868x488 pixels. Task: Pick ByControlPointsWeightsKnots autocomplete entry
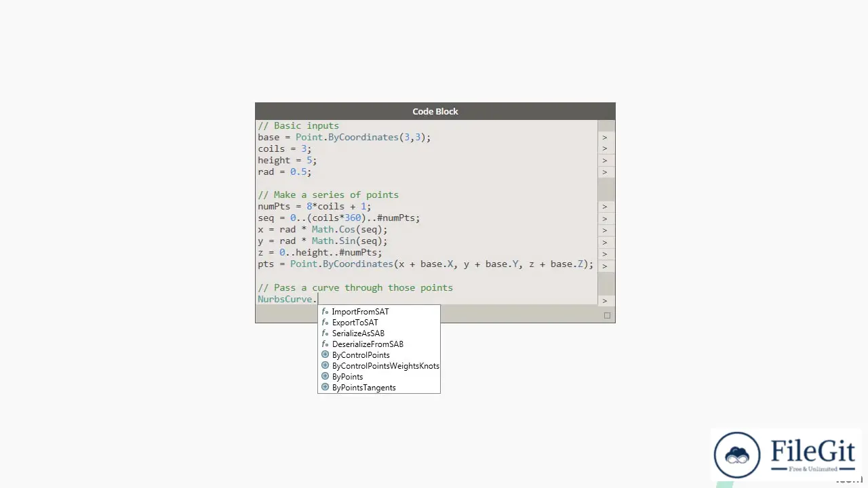[385, 366]
